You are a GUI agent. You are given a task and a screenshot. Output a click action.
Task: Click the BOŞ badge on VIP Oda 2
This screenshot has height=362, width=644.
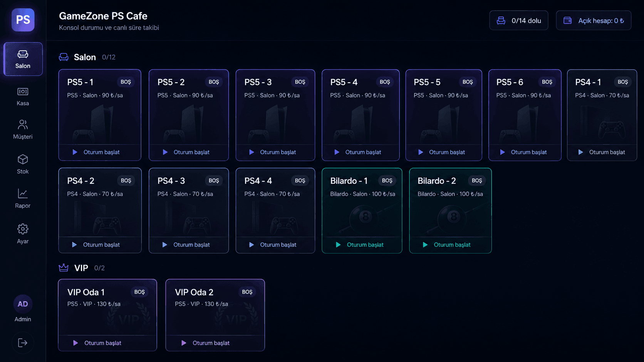247,292
